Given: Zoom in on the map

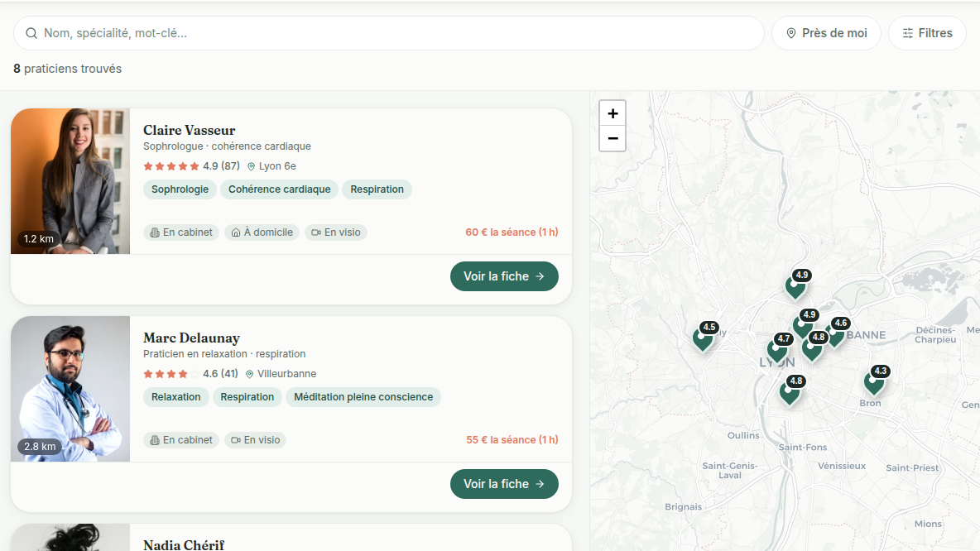Looking at the screenshot, I should tap(612, 113).
